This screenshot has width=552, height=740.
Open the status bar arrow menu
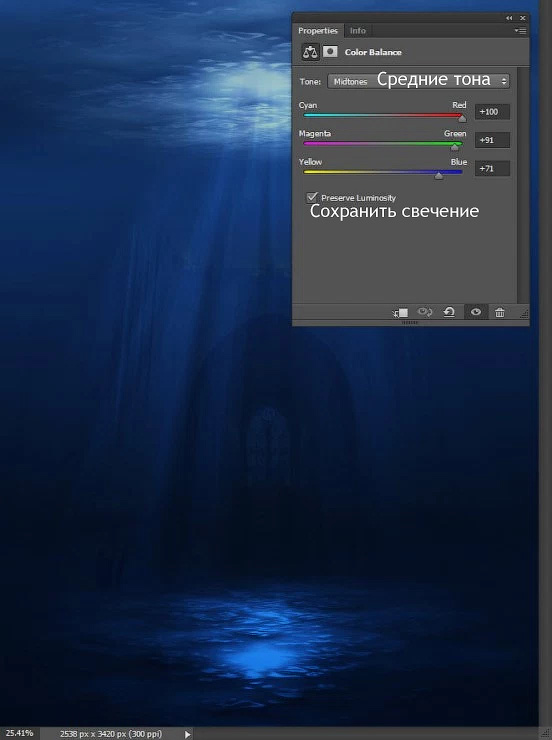click(187, 734)
